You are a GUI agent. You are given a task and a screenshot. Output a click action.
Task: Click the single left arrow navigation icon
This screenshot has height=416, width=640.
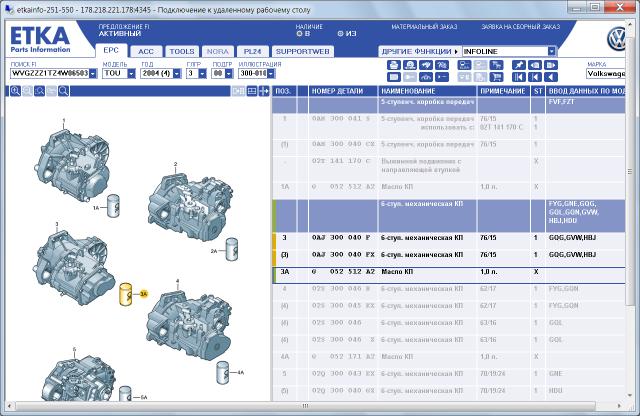(x=551, y=77)
